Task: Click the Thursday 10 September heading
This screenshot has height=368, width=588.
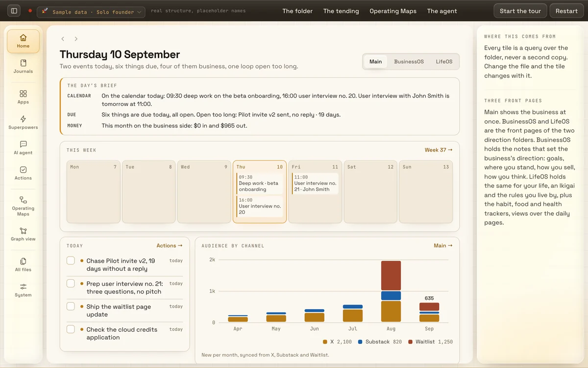Action: pyautogui.click(x=120, y=54)
